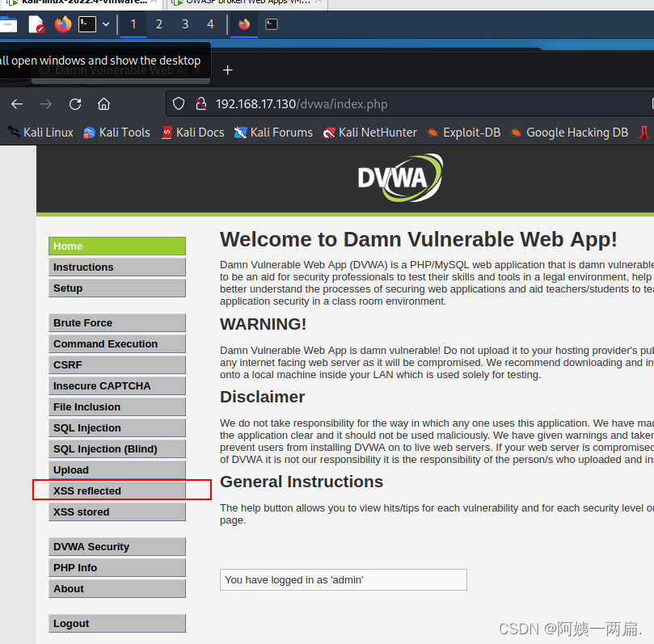Click the "You have logged in as 'admin'" message
Screen dimensions: 654x644
tap(344, 580)
